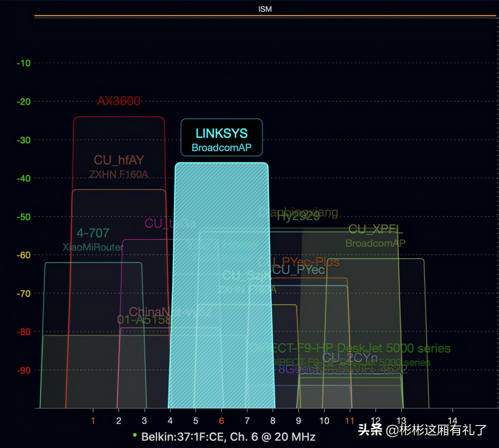Switch to the ISM band tab
Viewport: 499px width, 448px height.
tap(265, 9)
